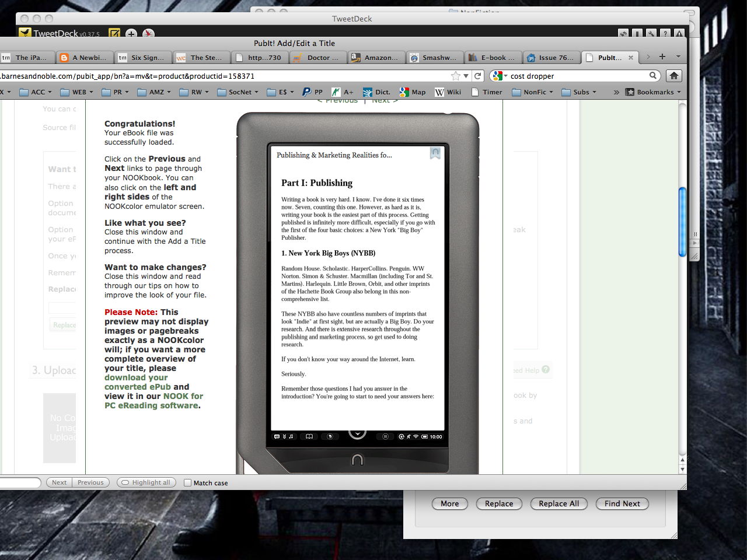
Task: Click the NOOK menu icon in status bar
Action: pyautogui.click(x=385, y=436)
